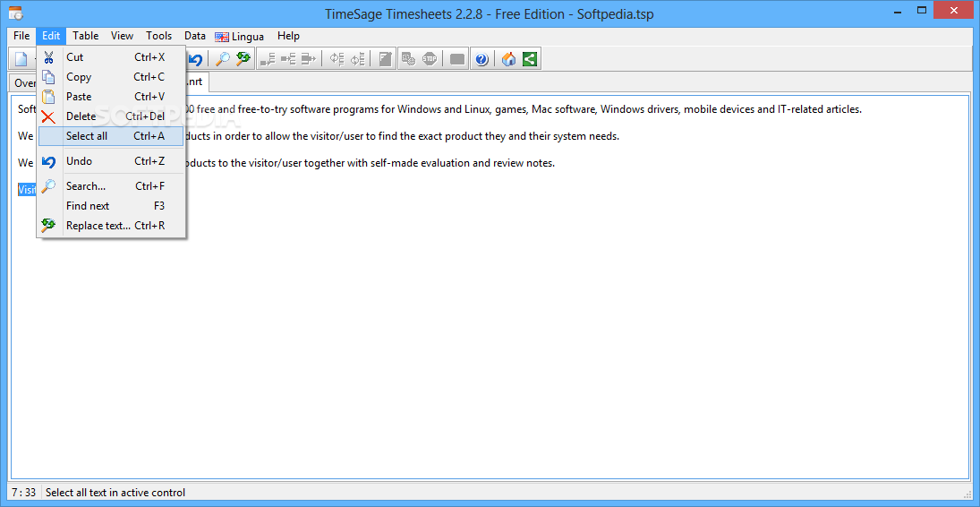Open the Table menu
Viewport: 980px width, 507px height.
pos(86,36)
